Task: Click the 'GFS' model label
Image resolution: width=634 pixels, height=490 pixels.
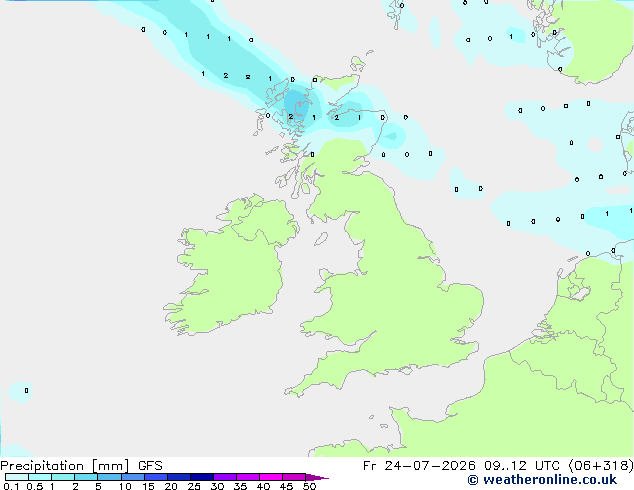Action: [150, 466]
